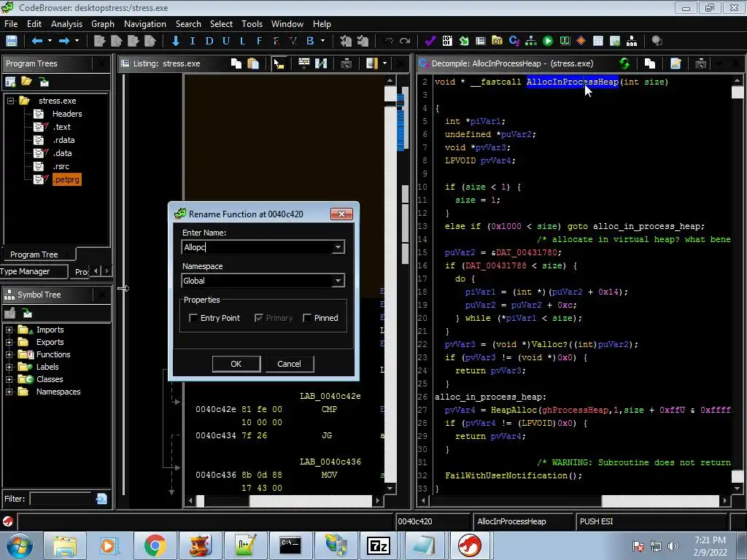Toggle the Primary checkbox

(259, 318)
